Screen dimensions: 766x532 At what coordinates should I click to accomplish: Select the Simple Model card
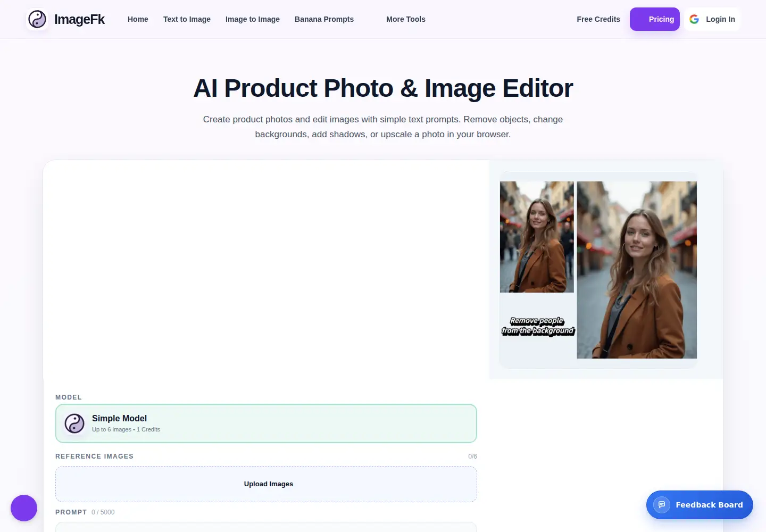tap(266, 423)
